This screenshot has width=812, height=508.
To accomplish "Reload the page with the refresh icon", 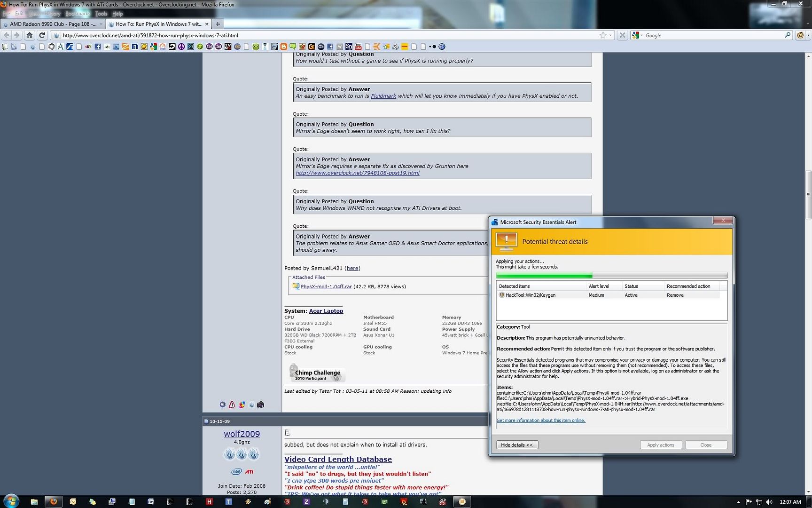I will (42, 35).
